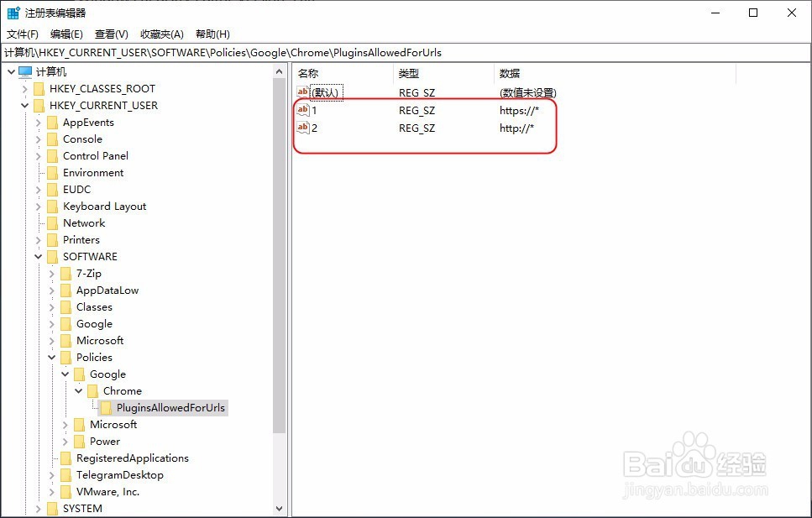Sort by the 名称 column header
This screenshot has width=812, height=518.
point(343,74)
